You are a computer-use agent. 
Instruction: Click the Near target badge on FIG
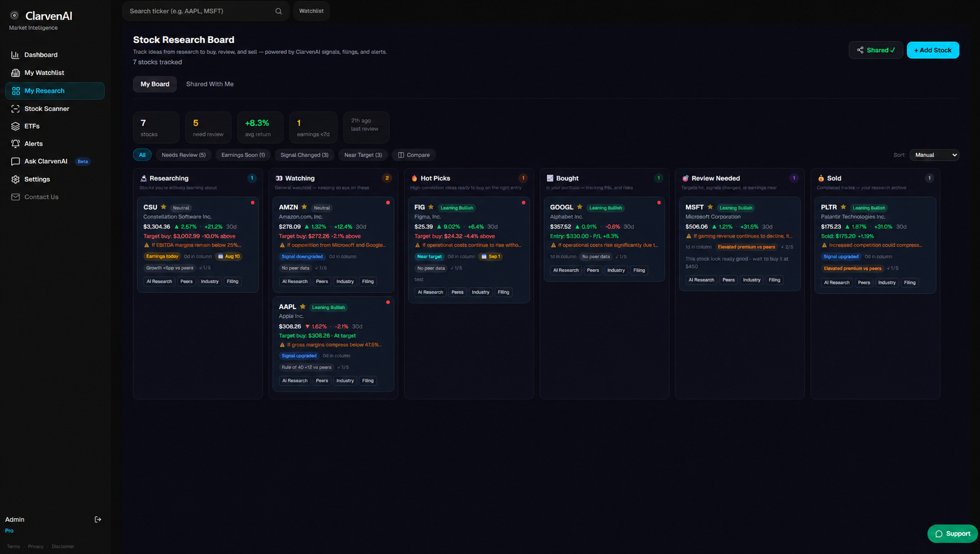pyautogui.click(x=429, y=256)
